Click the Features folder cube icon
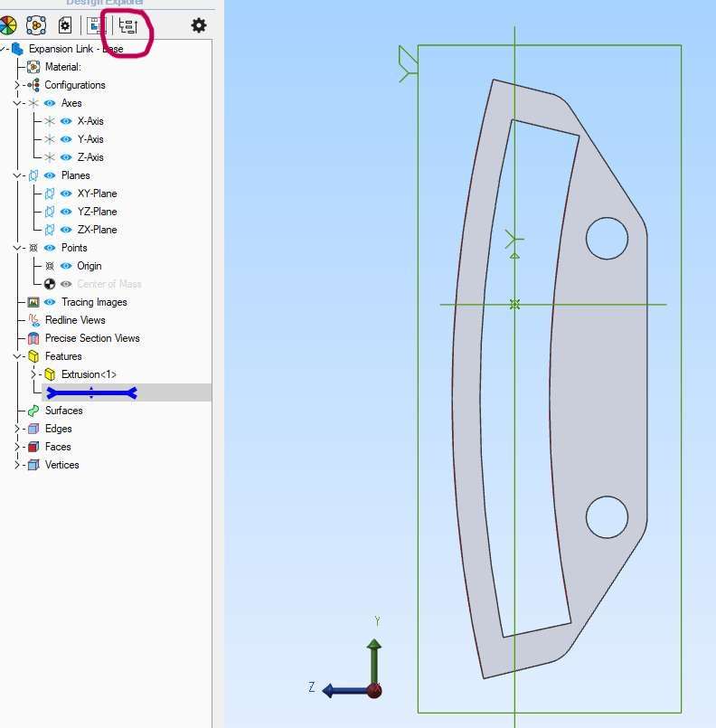This screenshot has width=716, height=728. [x=33, y=356]
